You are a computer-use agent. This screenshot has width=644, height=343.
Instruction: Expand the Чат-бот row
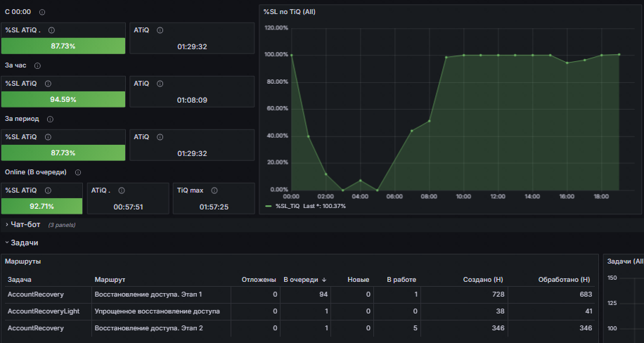point(25,225)
